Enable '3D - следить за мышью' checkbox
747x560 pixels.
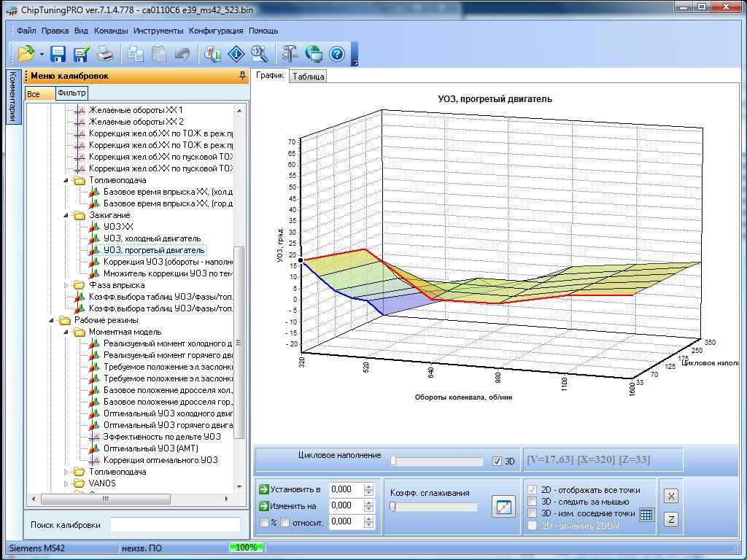[532, 502]
